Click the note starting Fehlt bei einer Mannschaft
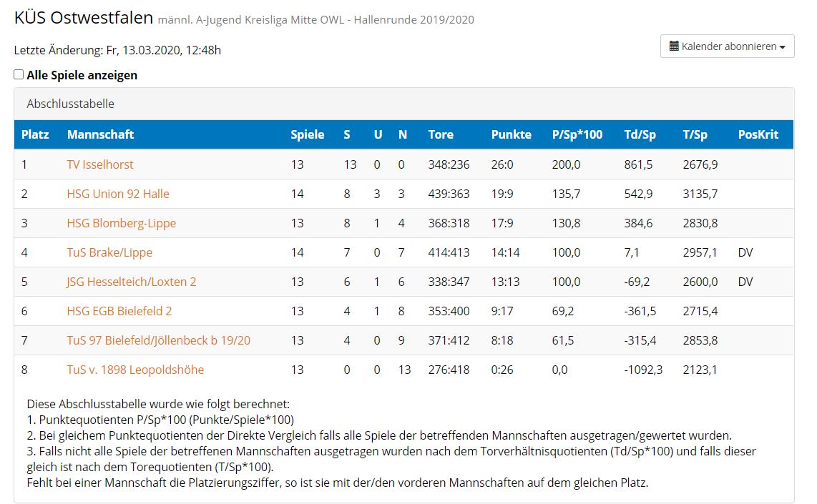Viewport: 817px width, 504px height. click(x=338, y=483)
